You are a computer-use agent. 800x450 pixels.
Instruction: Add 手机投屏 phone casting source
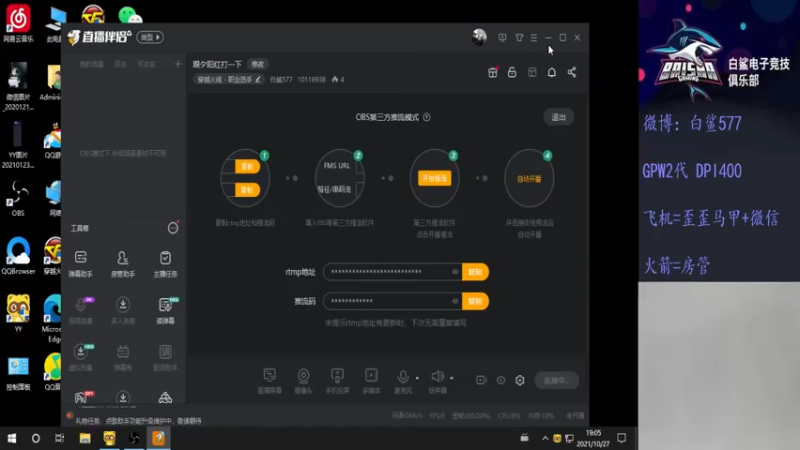pos(337,381)
